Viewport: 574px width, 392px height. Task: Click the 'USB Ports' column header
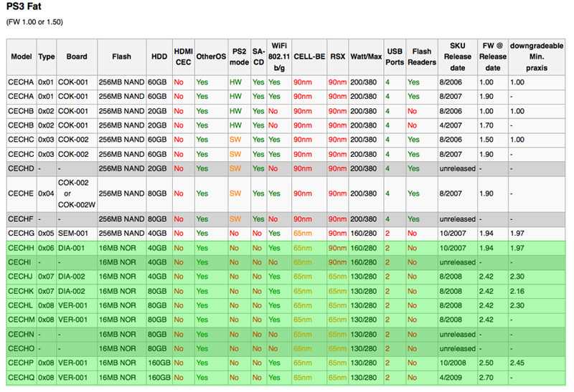pos(395,57)
